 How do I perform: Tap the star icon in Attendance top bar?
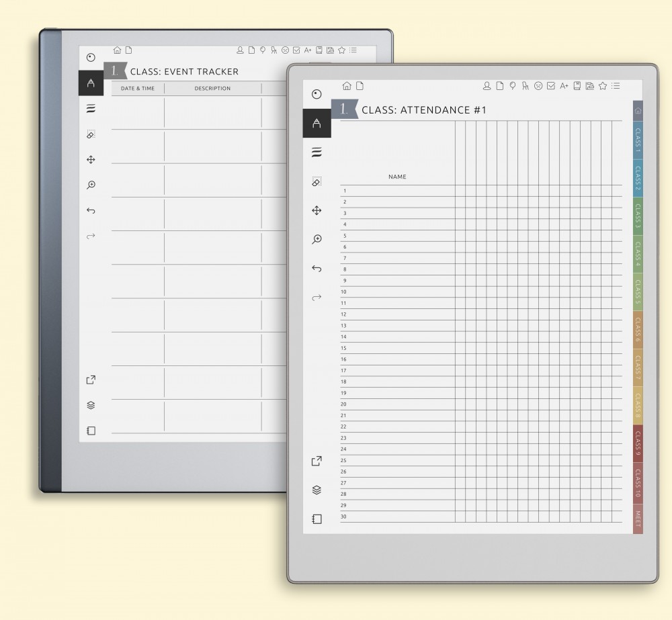click(603, 86)
